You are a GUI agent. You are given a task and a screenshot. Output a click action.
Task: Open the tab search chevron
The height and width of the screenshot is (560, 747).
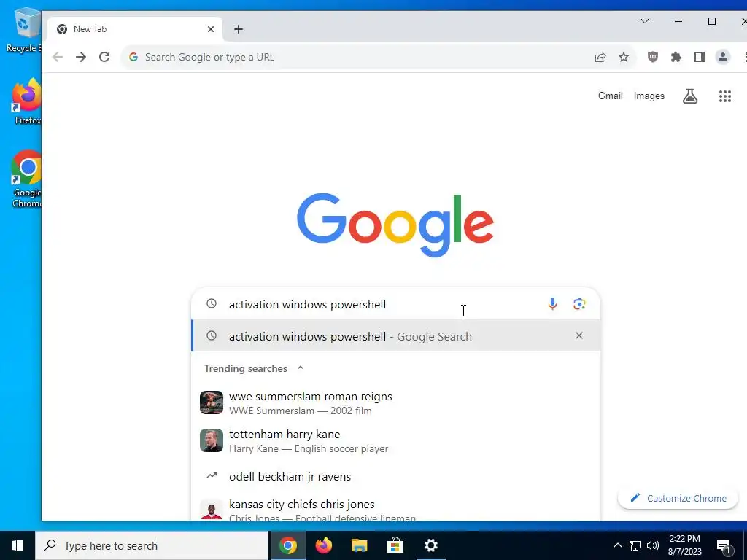tap(645, 21)
